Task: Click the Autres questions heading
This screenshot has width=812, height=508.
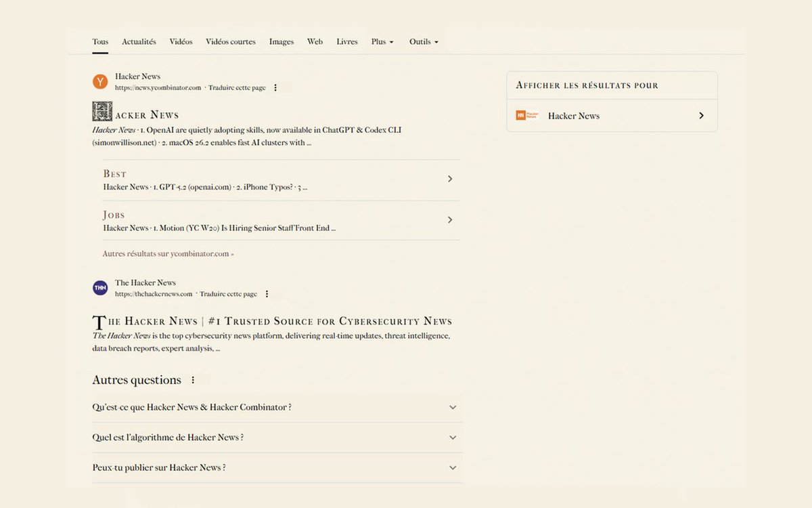Action: coord(137,380)
